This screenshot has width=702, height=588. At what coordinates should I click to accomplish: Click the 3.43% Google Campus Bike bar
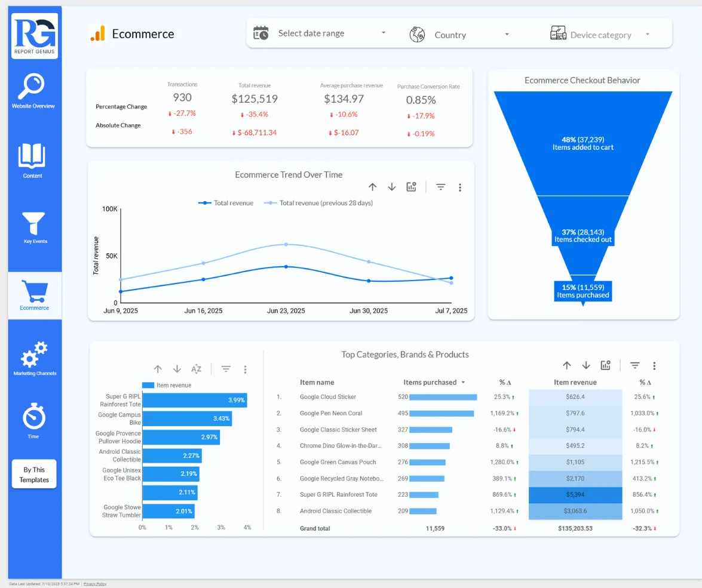point(187,418)
